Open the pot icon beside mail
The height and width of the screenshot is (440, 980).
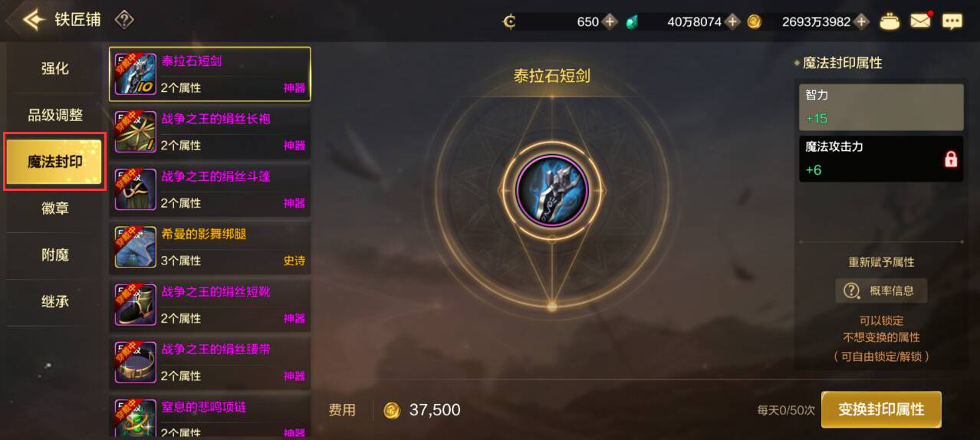[x=890, y=21]
